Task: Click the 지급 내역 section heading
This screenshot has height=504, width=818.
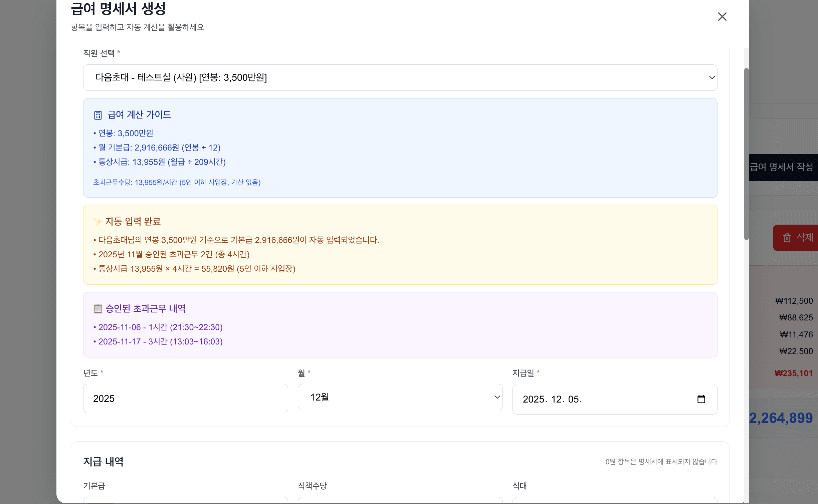Action: pos(103,462)
